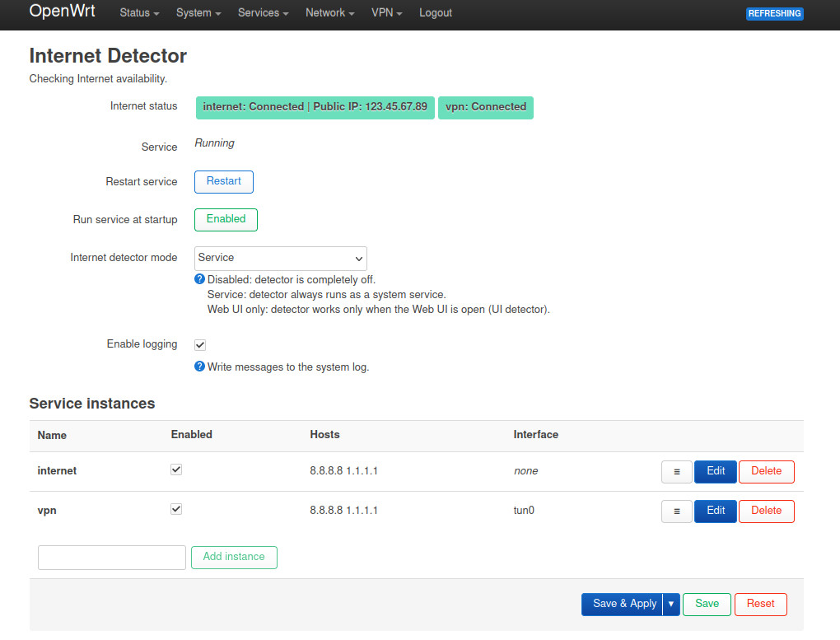
Task: Click the drag handle icon for vpn row
Action: coord(677,512)
